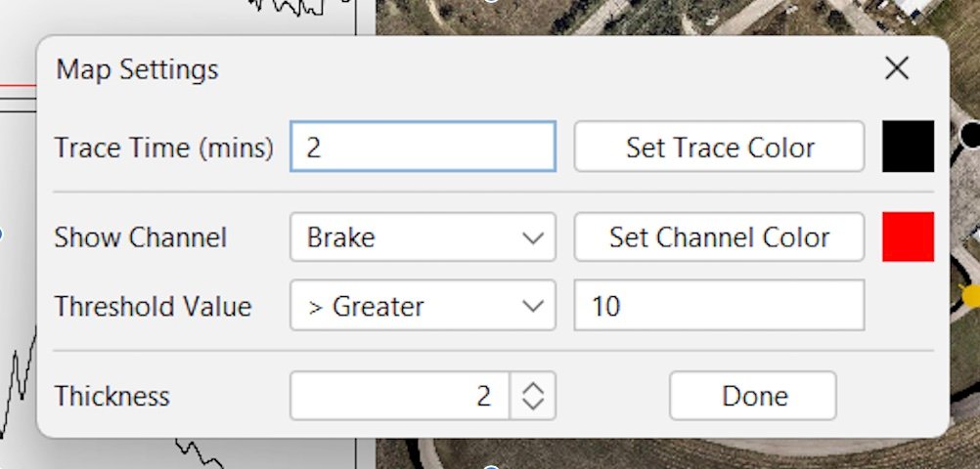Select the yellow marker on the map
Image resolution: width=980 pixels, height=469 pixels.
point(971,295)
